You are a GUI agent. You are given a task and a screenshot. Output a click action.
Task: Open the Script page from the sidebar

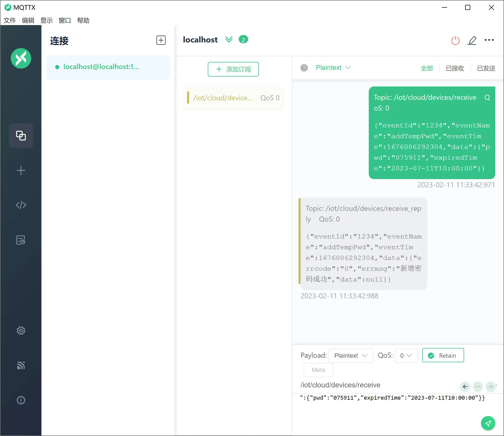click(x=21, y=205)
